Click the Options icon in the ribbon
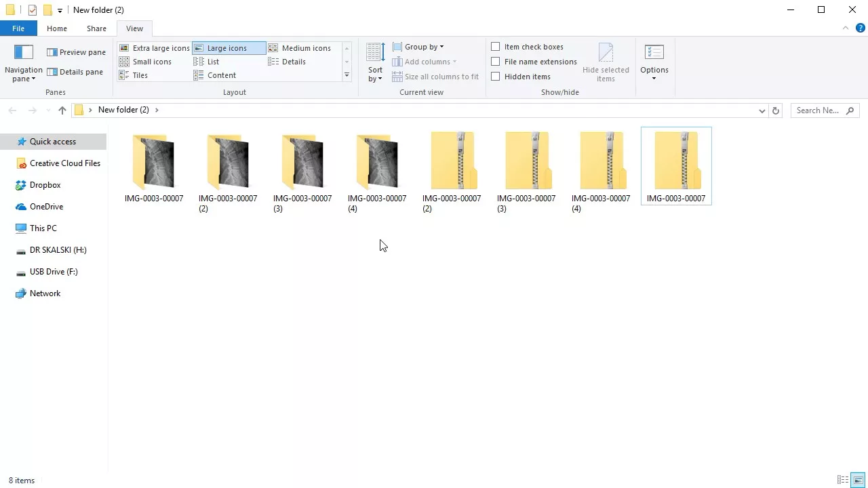Screen dimensions: 868x488 coord(654,61)
